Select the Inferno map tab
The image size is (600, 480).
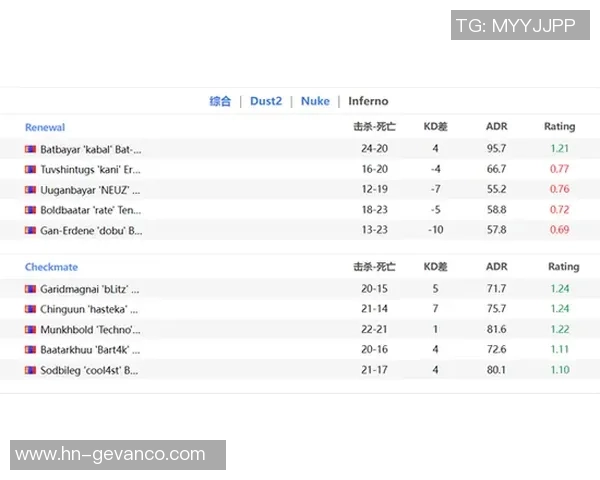368,101
